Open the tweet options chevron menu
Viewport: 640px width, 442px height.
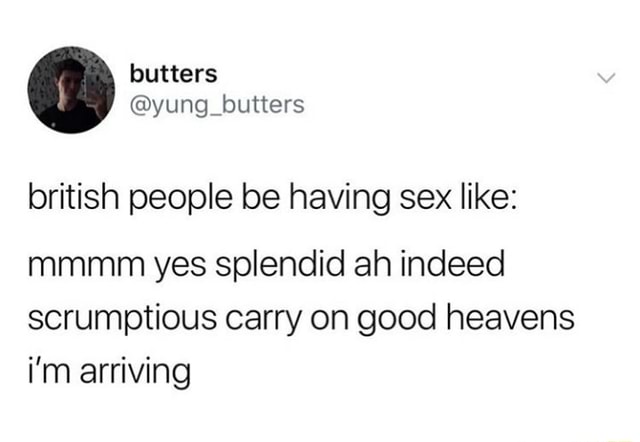click(x=606, y=78)
